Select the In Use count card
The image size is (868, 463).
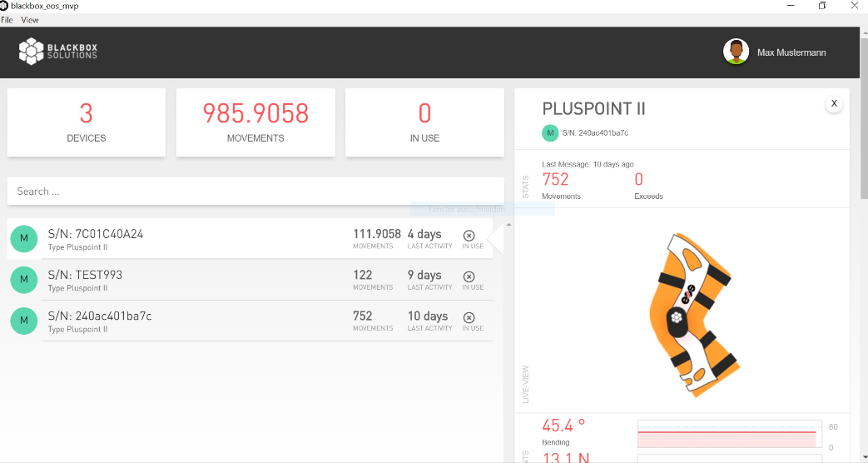424,122
